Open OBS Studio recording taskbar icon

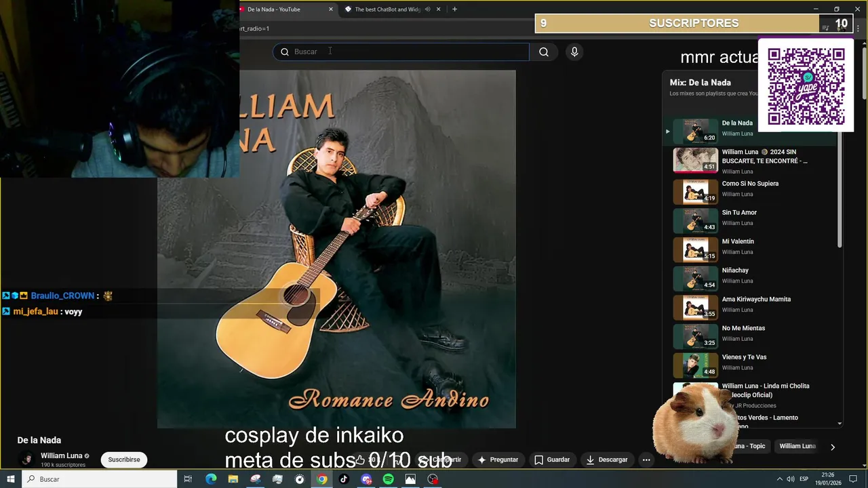coord(433,479)
